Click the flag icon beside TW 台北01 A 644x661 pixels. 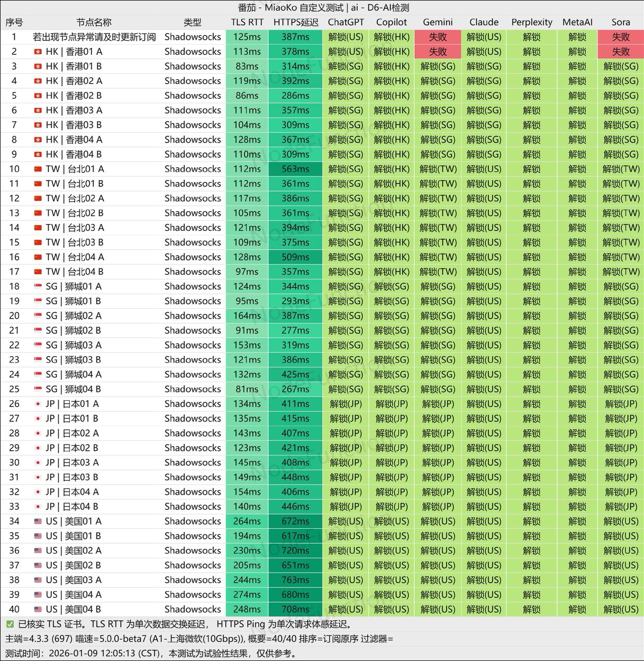pyautogui.click(x=38, y=169)
